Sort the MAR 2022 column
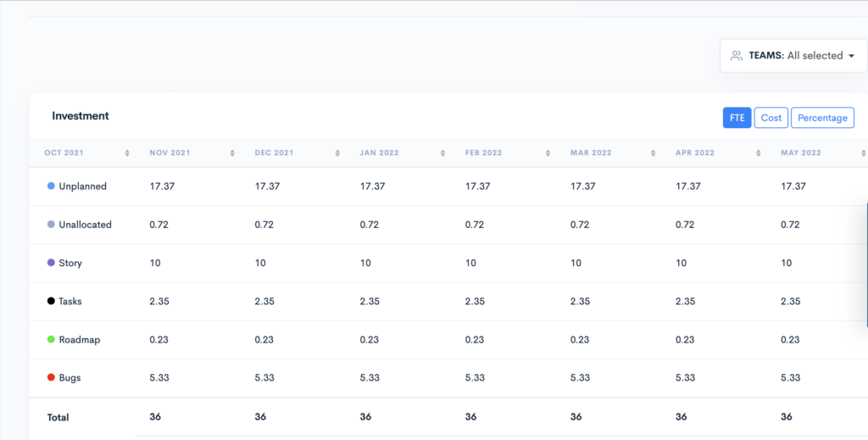868x440 pixels. coord(653,153)
